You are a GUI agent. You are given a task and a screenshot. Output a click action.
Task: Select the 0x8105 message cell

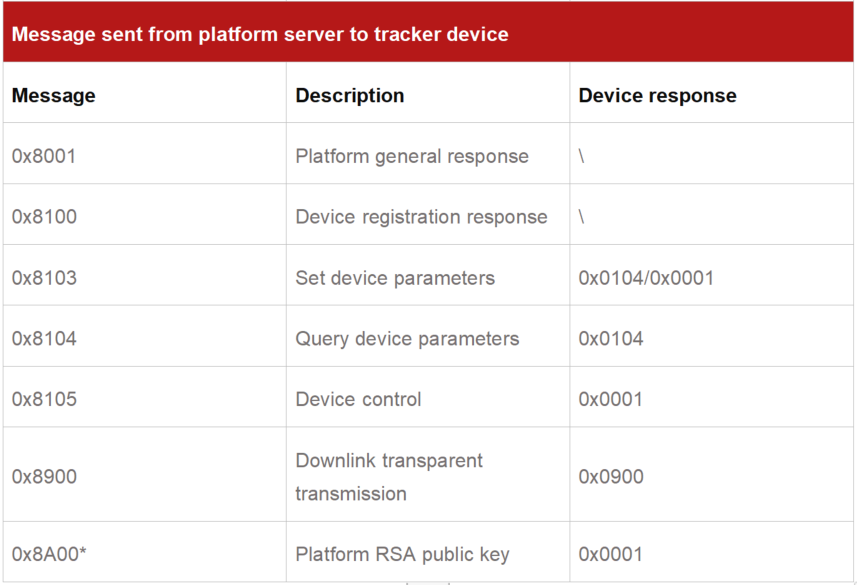pos(44,399)
